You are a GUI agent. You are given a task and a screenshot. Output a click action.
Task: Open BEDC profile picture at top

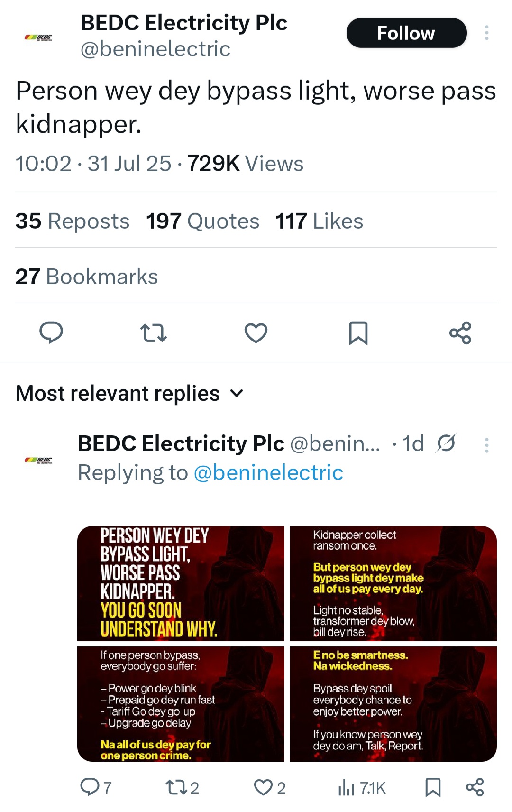point(38,37)
